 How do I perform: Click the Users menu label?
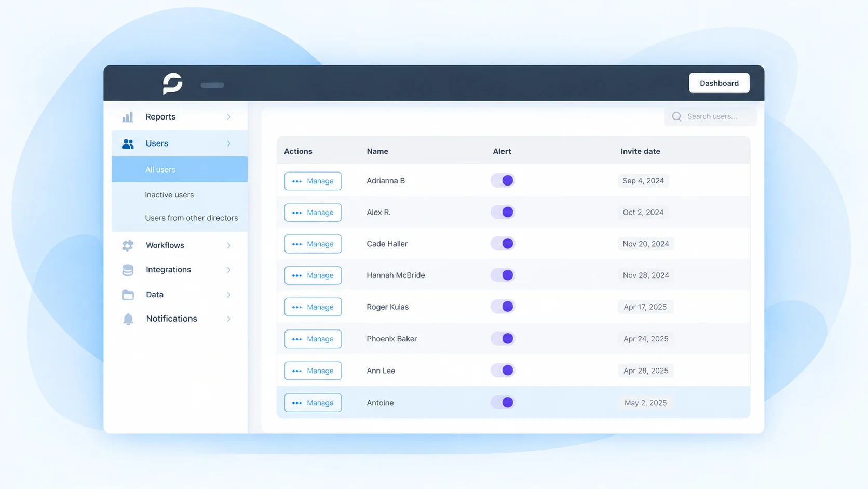pos(157,143)
